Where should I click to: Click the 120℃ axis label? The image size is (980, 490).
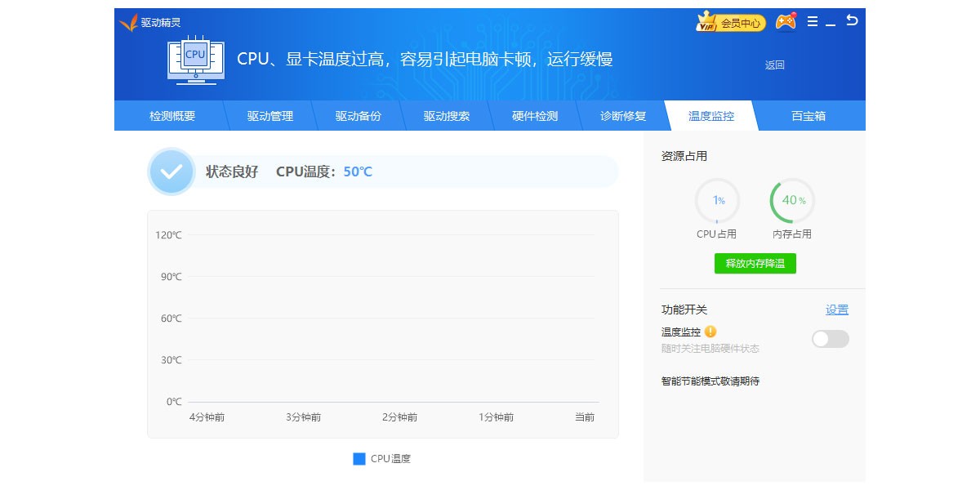click(x=169, y=235)
